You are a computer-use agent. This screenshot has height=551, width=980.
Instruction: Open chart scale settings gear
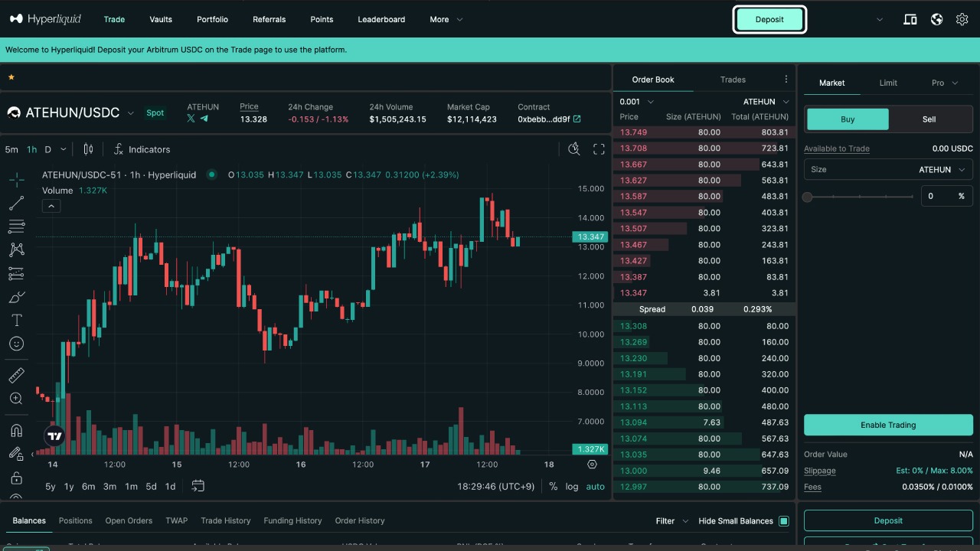(x=592, y=465)
